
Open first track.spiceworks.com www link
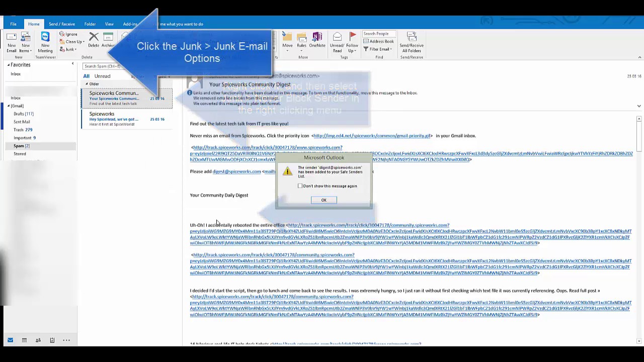[268, 148]
